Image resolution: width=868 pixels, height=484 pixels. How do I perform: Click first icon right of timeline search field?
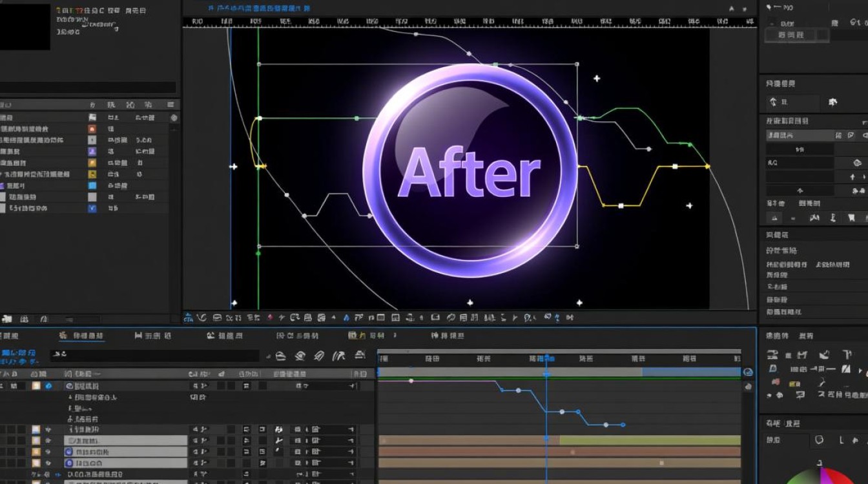point(280,356)
